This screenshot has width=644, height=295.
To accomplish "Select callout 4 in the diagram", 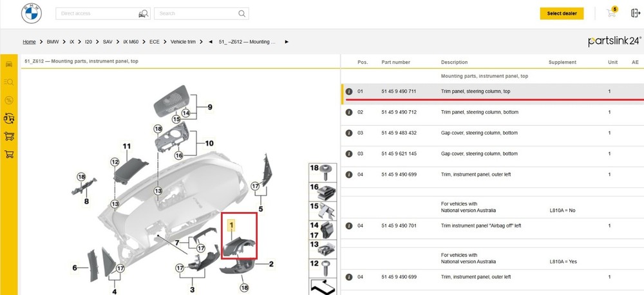I will (x=114, y=291).
